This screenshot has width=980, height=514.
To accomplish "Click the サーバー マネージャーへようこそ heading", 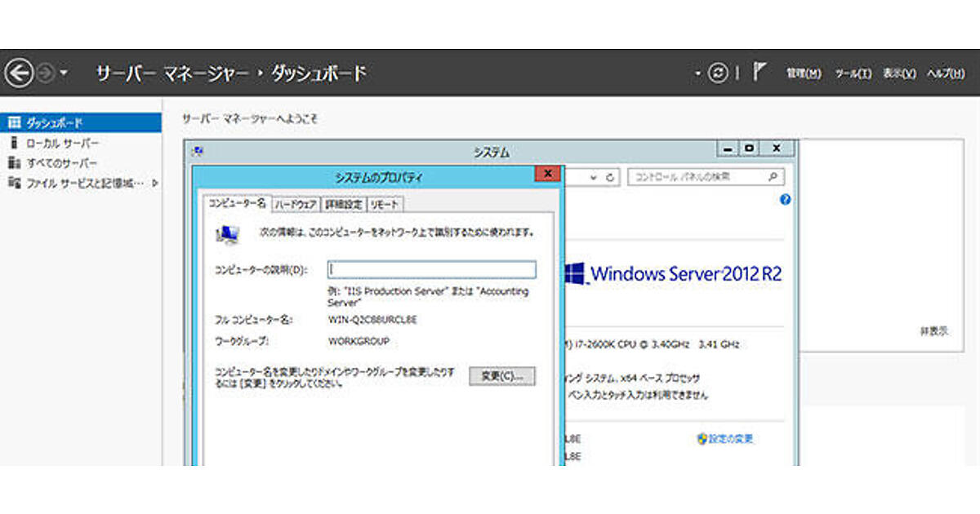I will click(x=250, y=119).
